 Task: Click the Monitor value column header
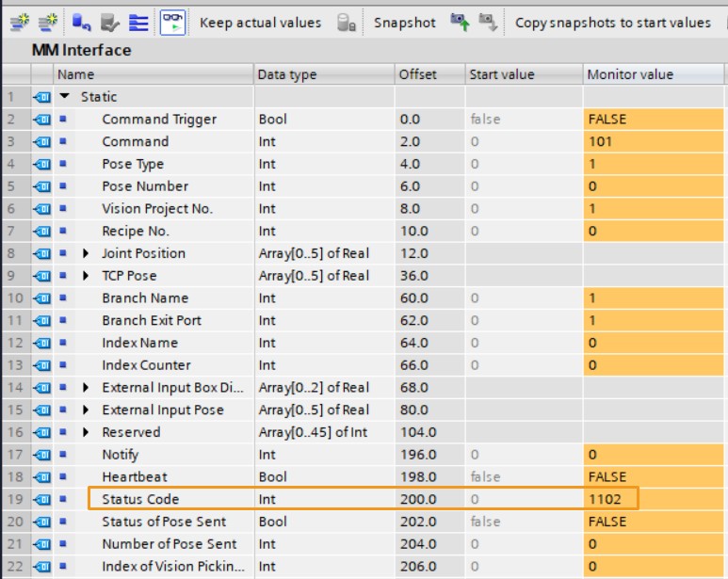[x=629, y=74]
